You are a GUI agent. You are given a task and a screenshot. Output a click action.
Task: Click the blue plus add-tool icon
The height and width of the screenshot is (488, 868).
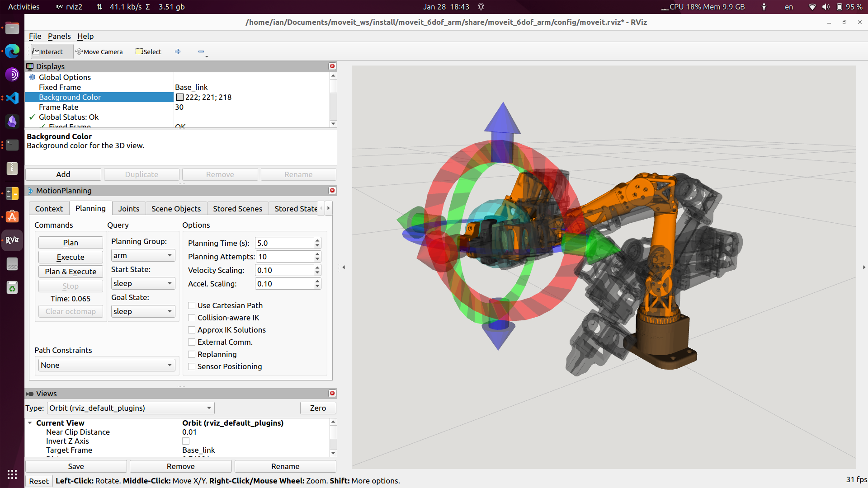click(x=178, y=52)
